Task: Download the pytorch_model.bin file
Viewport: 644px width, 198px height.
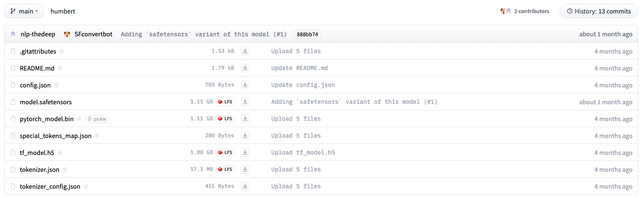Action: point(245,119)
